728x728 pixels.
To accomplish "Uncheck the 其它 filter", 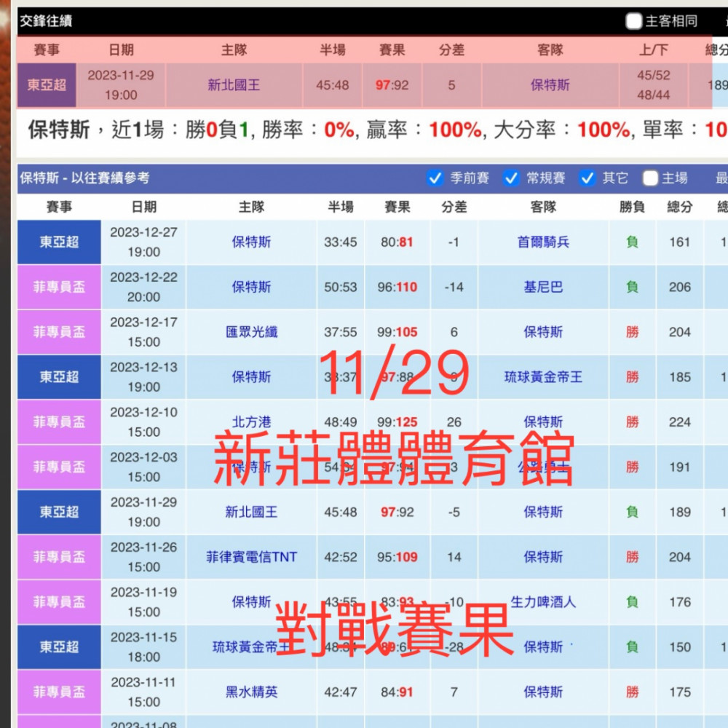I will 587,178.
